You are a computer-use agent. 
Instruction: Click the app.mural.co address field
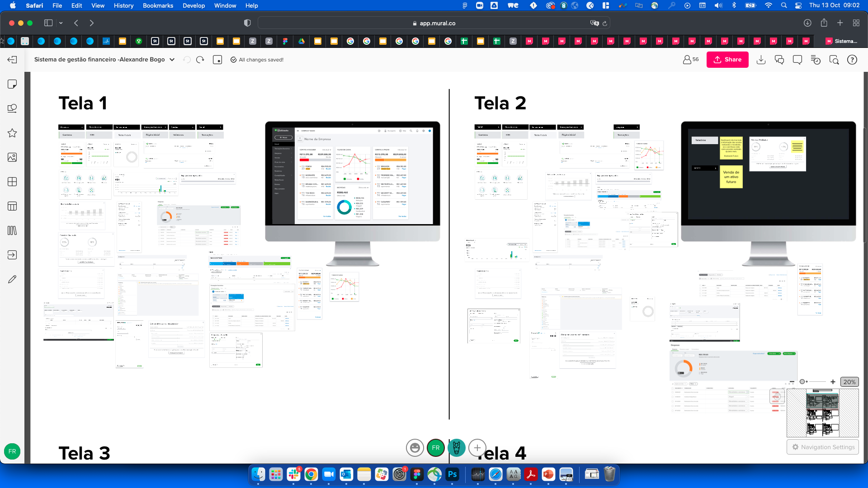tap(434, 23)
